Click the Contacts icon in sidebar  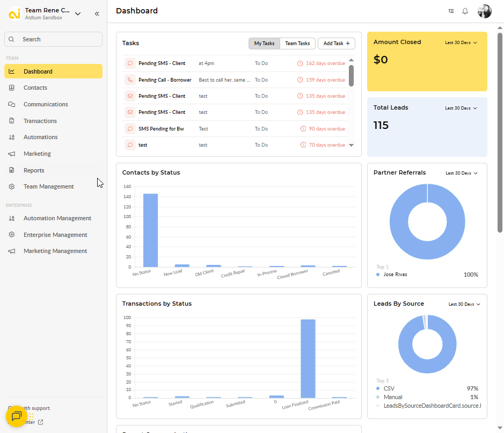(x=12, y=88)
